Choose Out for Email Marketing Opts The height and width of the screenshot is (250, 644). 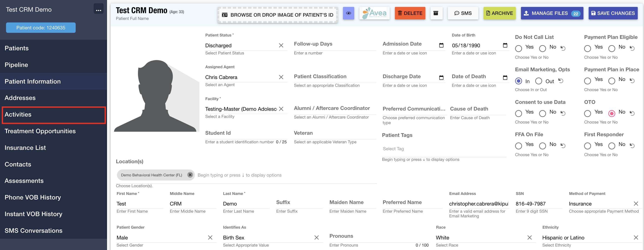coord(538,81)
